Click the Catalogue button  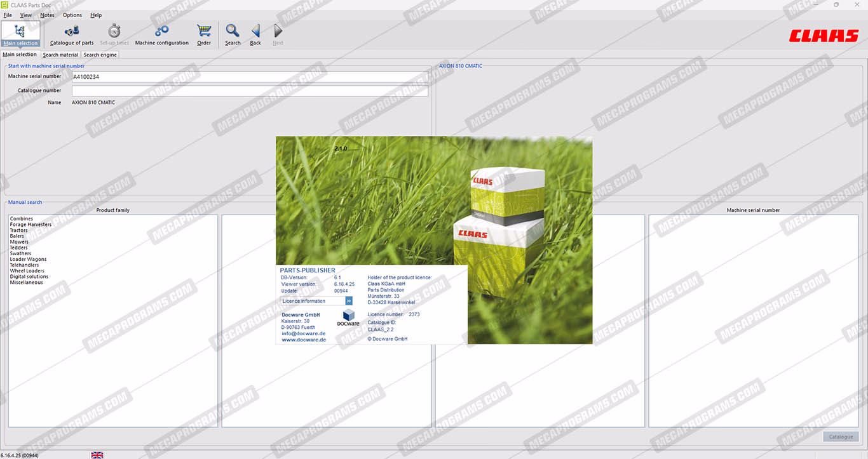[x=841, y=437]
